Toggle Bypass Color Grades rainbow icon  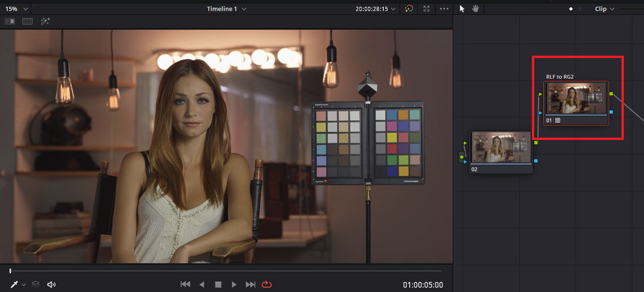[x=409, y=9]
